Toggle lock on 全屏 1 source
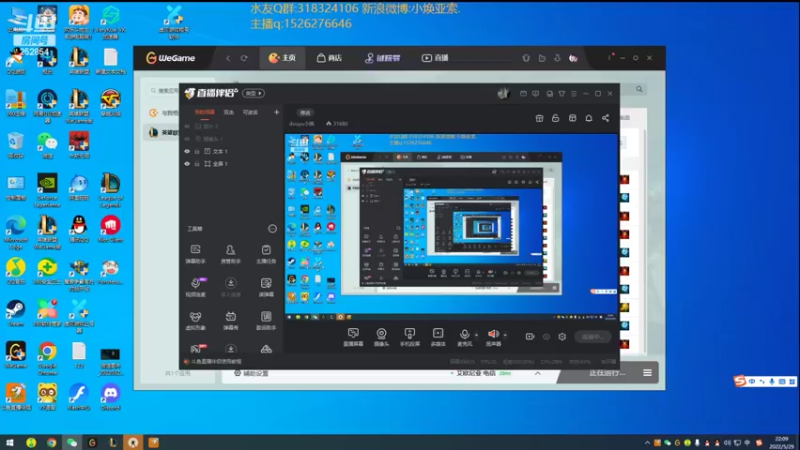The height and width of the screenshot is (450, 800). pyautogui.click(x=197, y=164)
